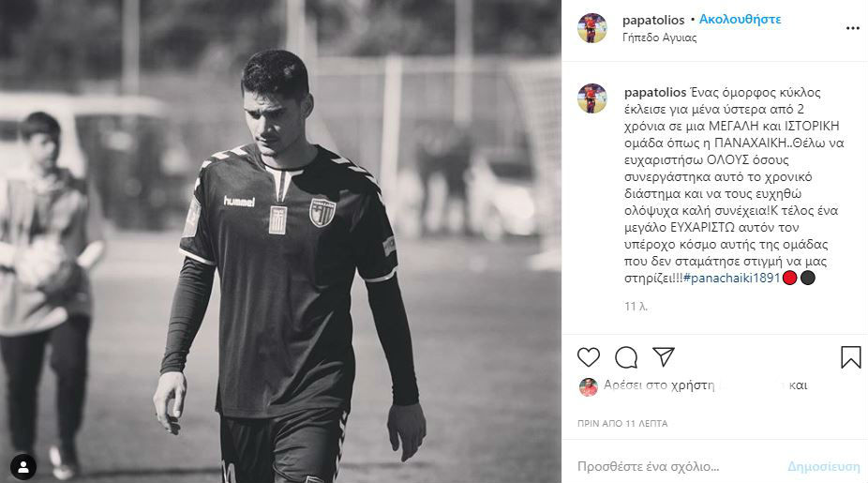868x483 pixels.
Task: Open small liker avatar near likes
Action: (x=589, y=386)
